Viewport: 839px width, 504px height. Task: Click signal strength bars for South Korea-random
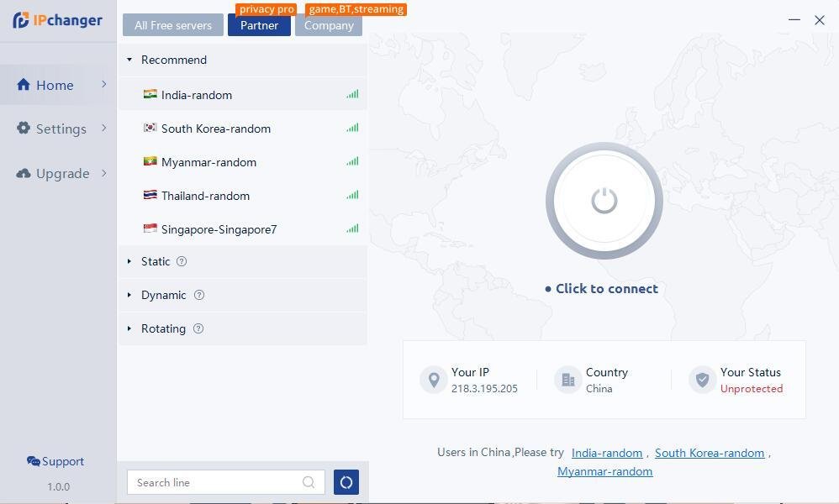click(352, 128)
